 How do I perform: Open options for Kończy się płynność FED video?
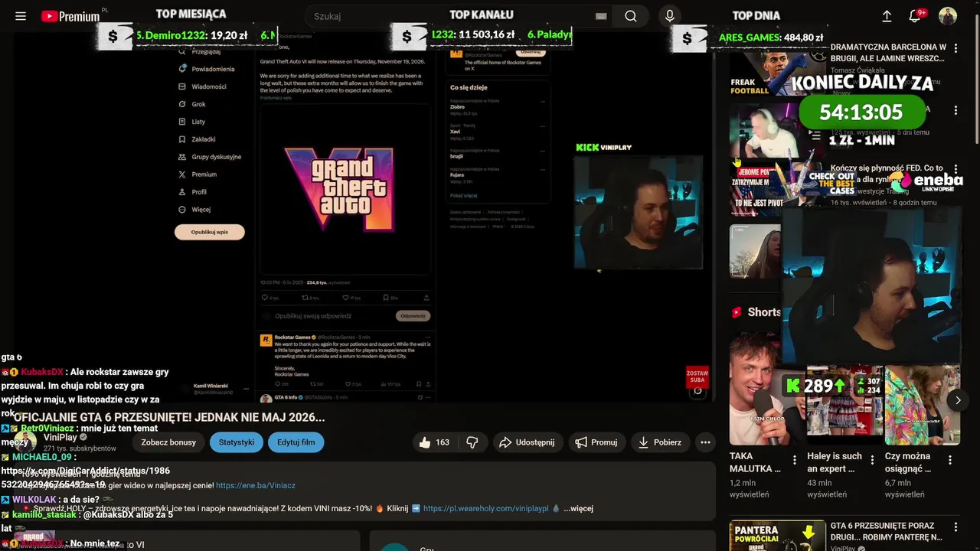click(955, 169)
